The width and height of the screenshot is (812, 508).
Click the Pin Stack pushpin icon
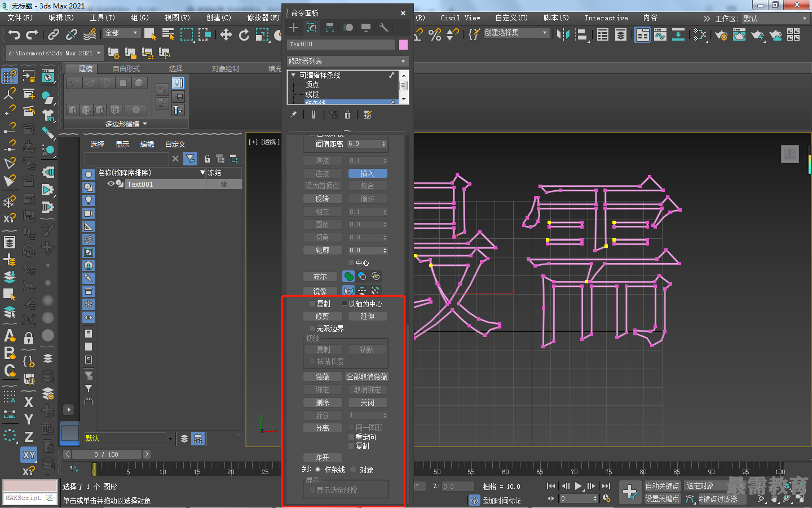[293, 115]
